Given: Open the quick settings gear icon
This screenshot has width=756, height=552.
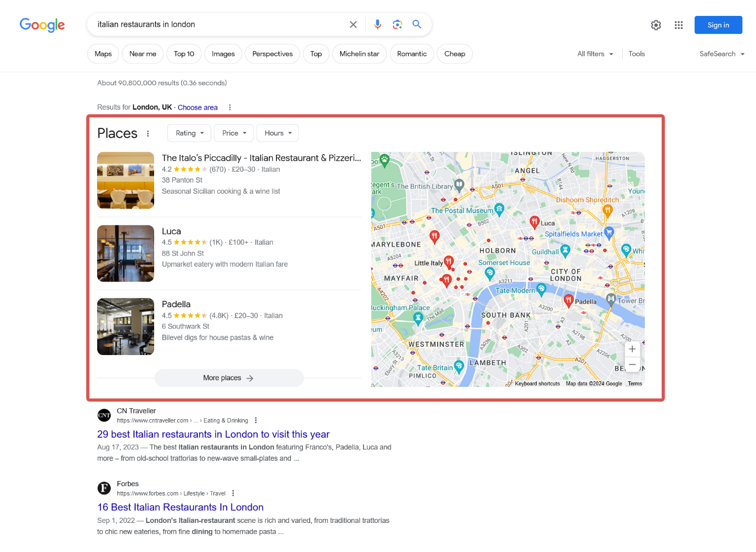Looking at the screenshot, I should [656, 25].
